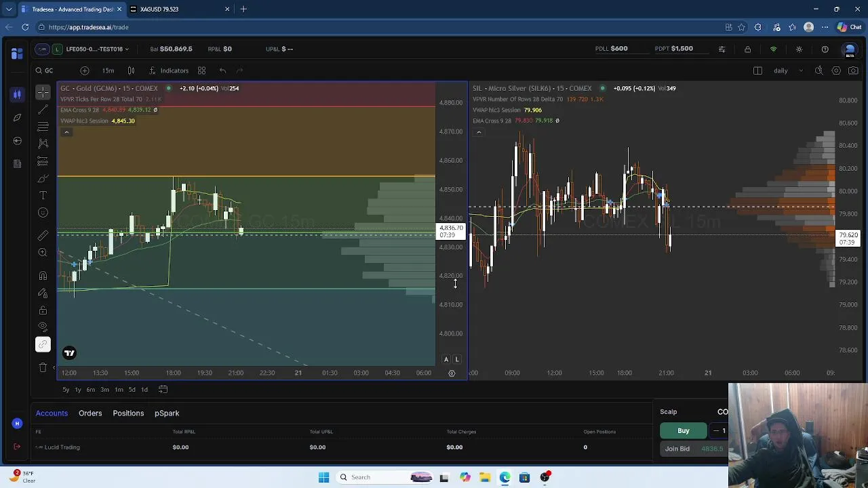The image size is (868, 488).
Task: Switch to the Positions tab
Action: pyautogui.click(x=128, y=413)
